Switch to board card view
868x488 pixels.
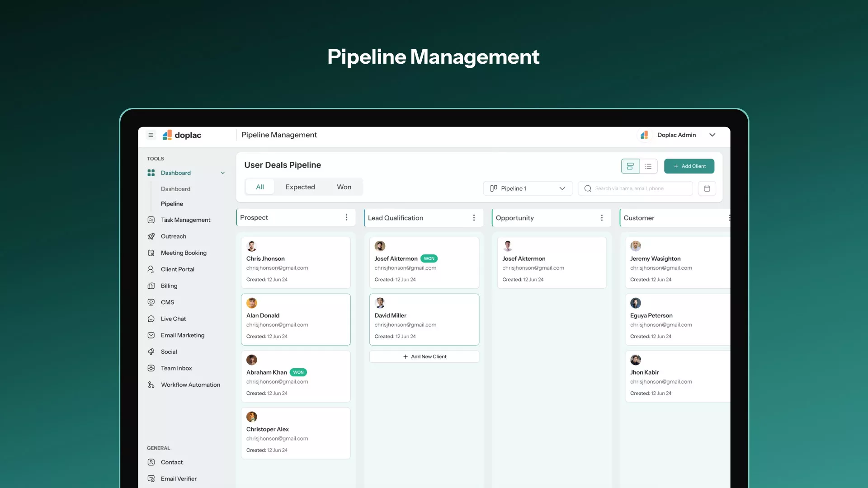click(630, 166)
